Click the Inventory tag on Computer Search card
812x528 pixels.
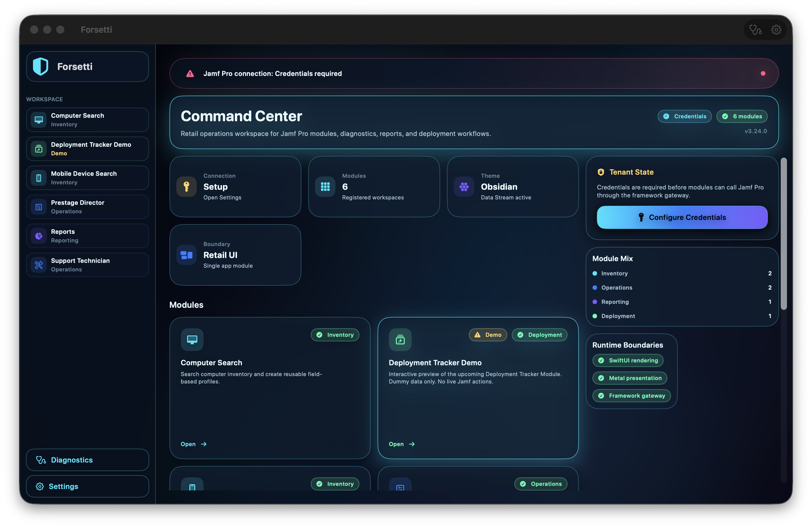click(x=335, y=335)
